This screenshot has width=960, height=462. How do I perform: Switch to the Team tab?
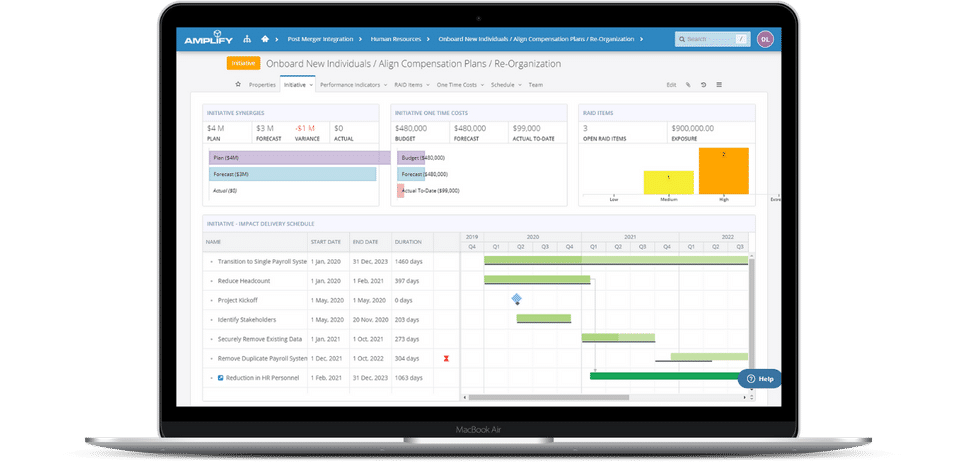[536, 85]
